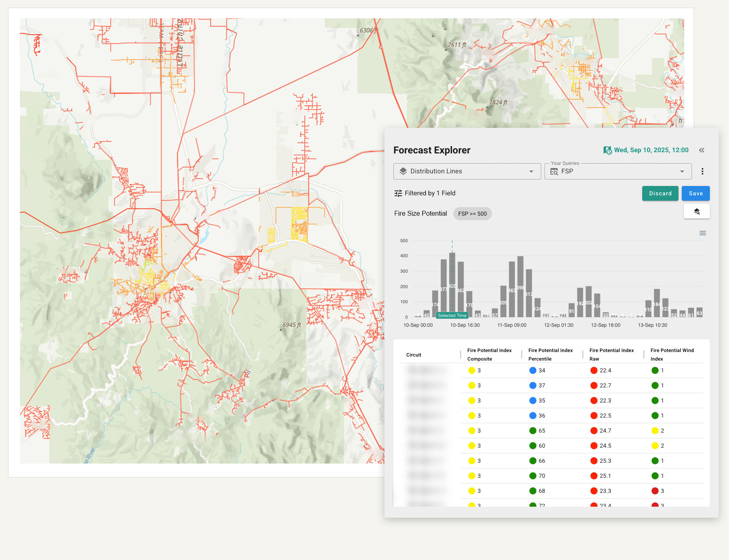Click the layer search icon button
This screenshot has height=560, width=729.
(696, 211)
